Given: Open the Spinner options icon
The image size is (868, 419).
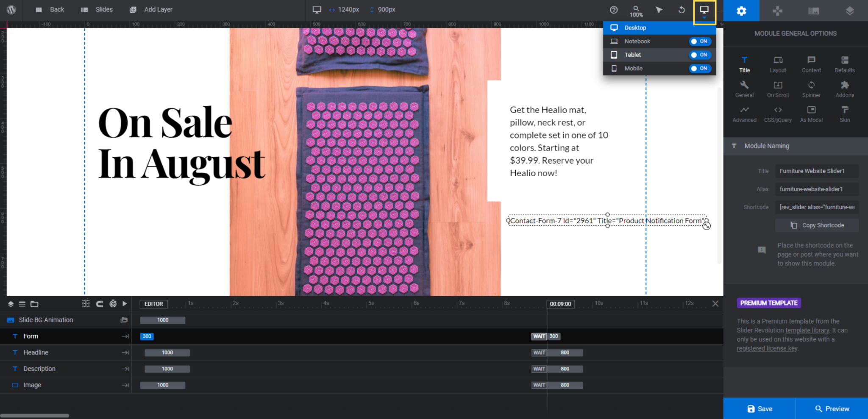Looking at the screenshot, I should tap(811, 89).
